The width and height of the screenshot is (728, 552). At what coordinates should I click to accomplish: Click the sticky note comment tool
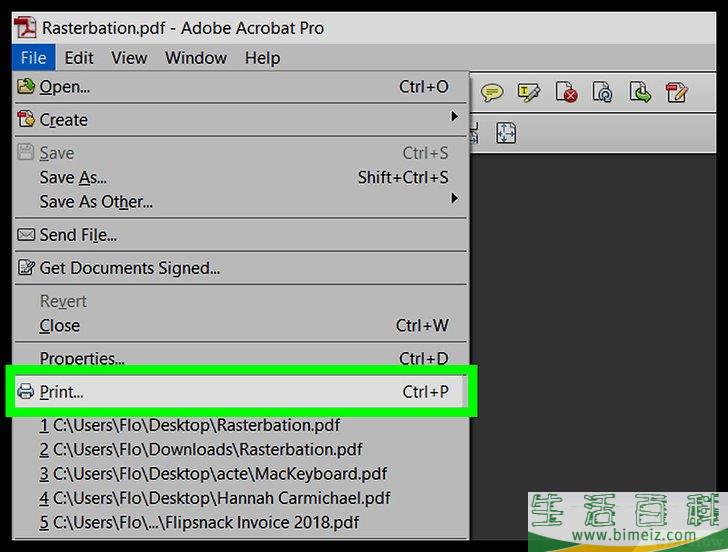coord(492,92)
